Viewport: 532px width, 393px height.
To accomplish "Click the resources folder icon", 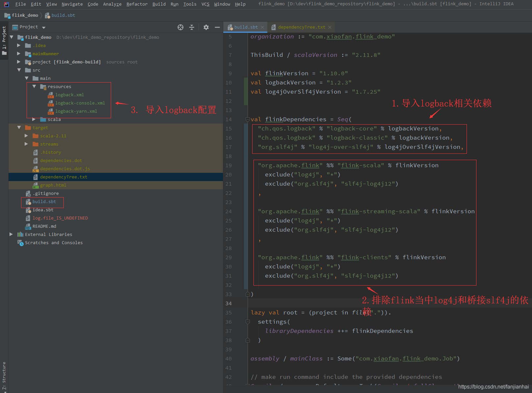I will click(43, 87).
